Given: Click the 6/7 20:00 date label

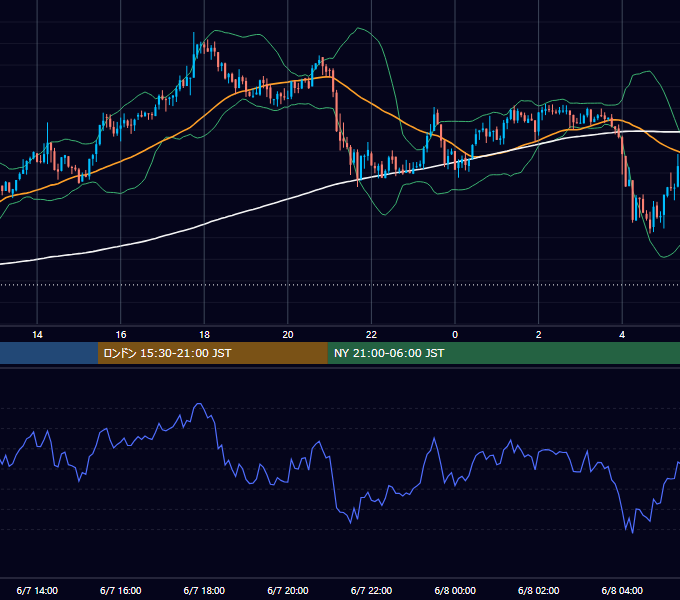Looking at the screenshot, I should (288, 590).
